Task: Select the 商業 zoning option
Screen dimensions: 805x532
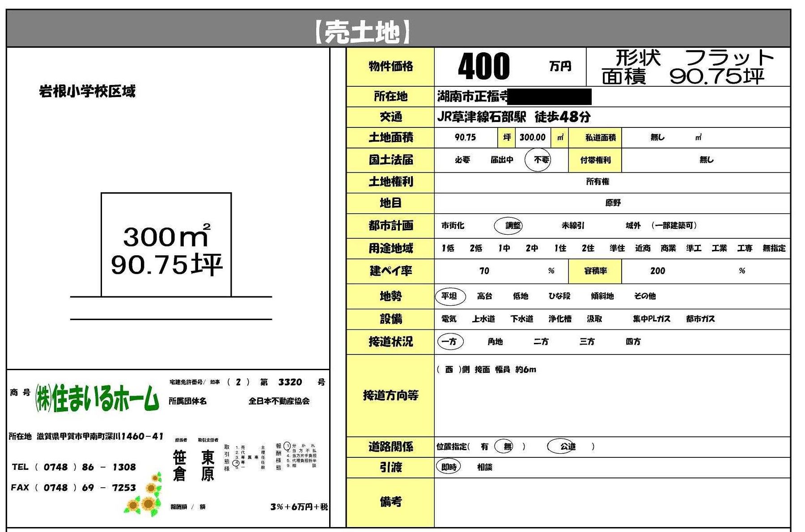Action: coord(668,248)
